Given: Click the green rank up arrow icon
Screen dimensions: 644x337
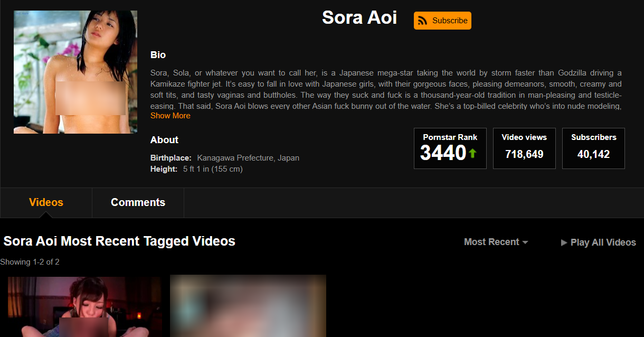Looking at the screenshot, I should click(472, 153).
